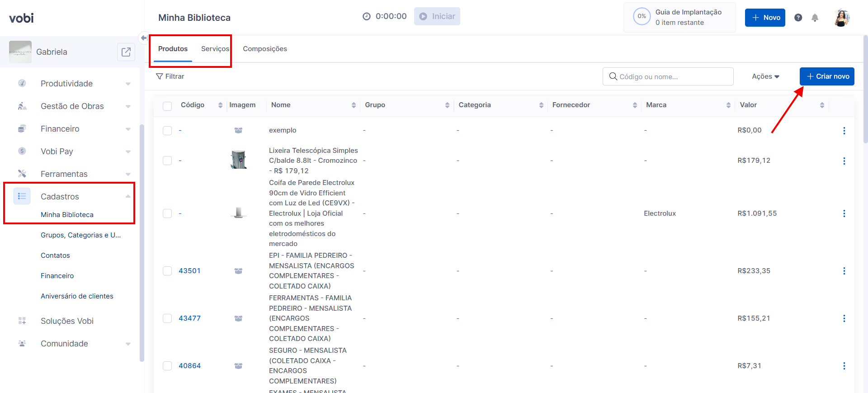Open row options for exemplo product

(844, 130)
